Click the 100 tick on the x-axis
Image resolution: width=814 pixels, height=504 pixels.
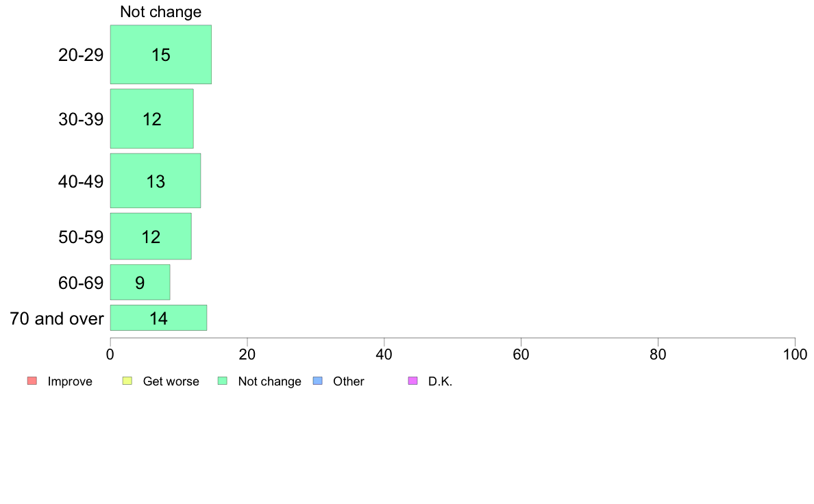(x=795, y=355)
